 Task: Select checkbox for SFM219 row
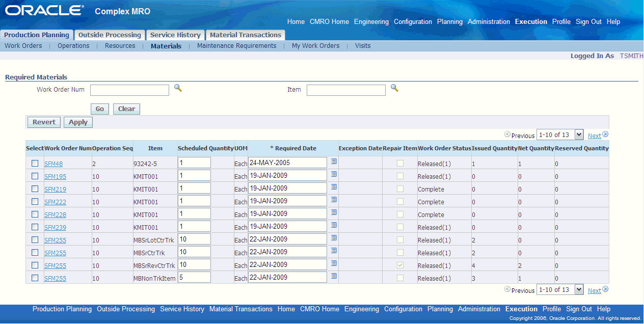[x=35, y=188]
